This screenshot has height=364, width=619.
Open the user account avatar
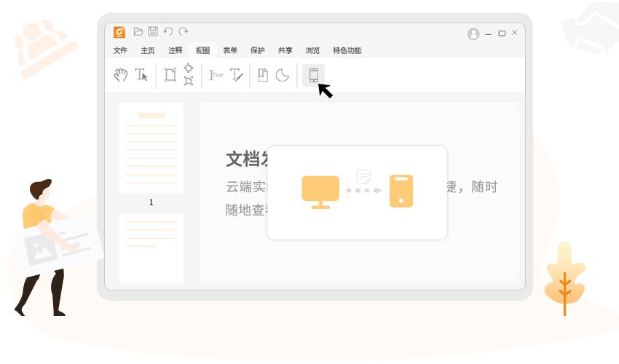pos(473,33)
